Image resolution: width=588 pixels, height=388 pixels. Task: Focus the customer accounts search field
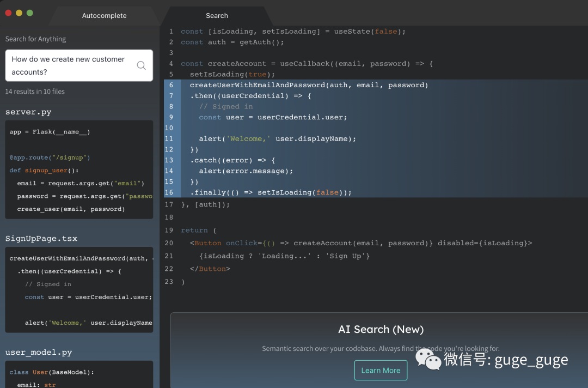tap(79, 66)
